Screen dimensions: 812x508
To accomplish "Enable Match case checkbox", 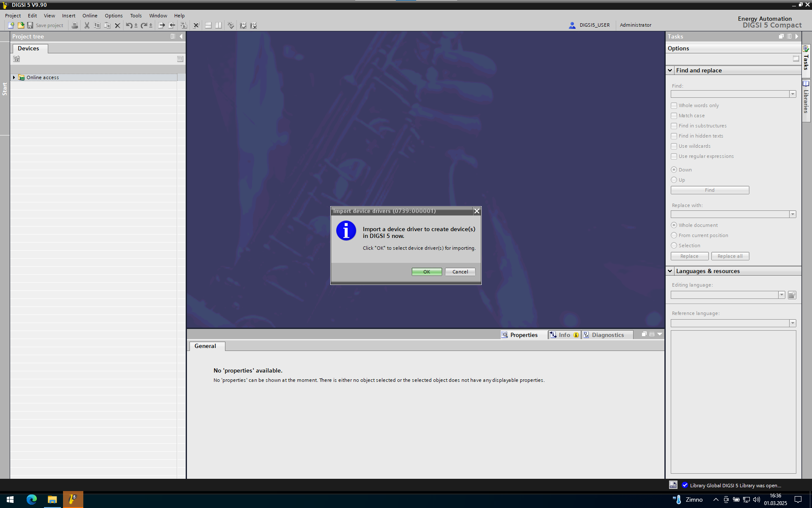I will coord(674,116).
